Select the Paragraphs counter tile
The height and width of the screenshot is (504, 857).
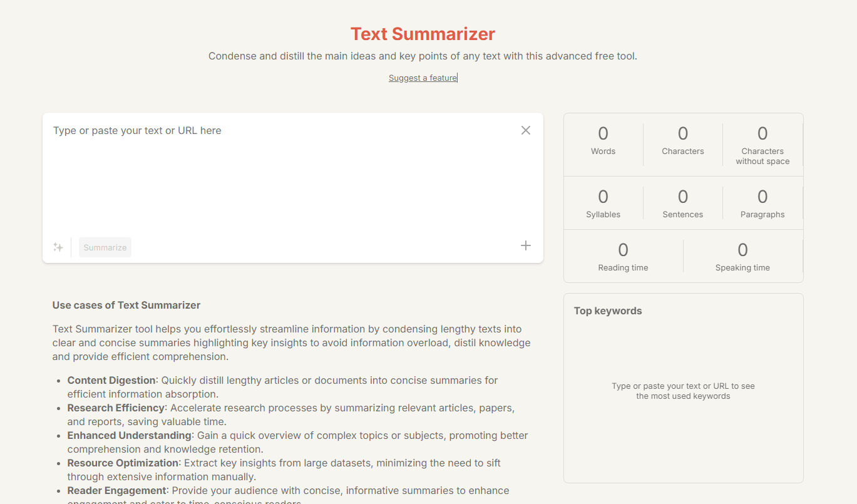pos(762,203)
